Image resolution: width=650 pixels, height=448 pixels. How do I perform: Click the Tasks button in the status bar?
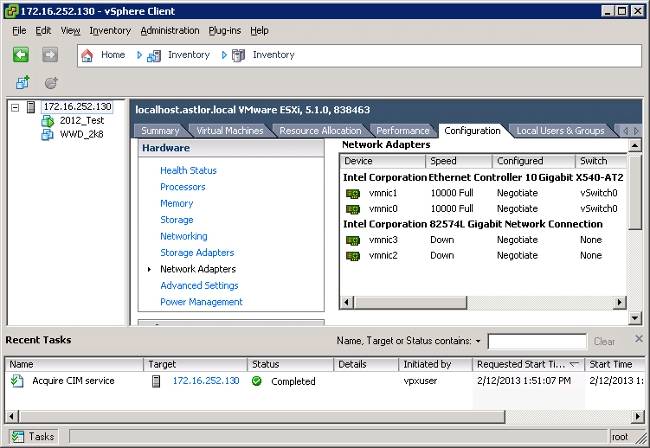pos(33,436)
